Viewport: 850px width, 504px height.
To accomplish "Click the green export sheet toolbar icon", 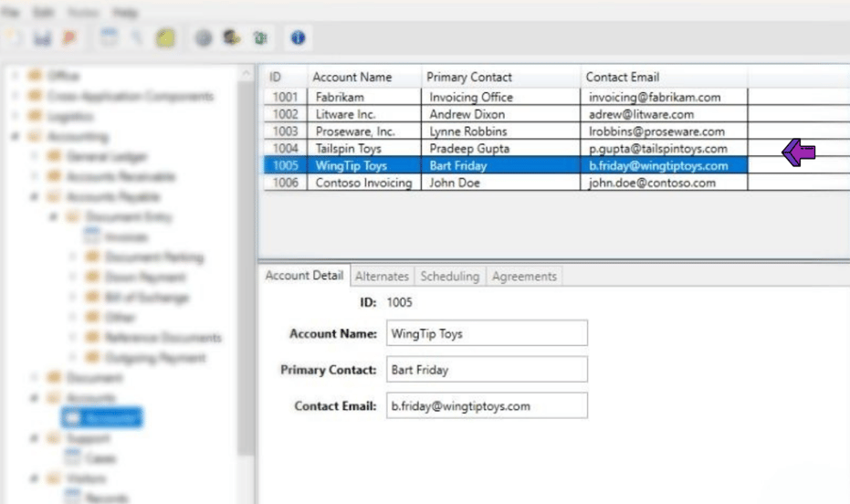I will (260, 38).
